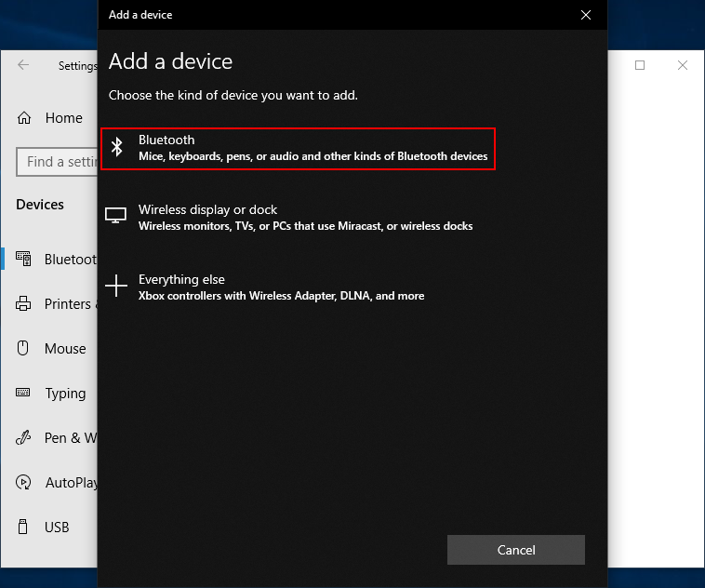This screenshot has height=588, width=705.
Task: Click the mouse icon in Settings sidebar
Action: 23,348
